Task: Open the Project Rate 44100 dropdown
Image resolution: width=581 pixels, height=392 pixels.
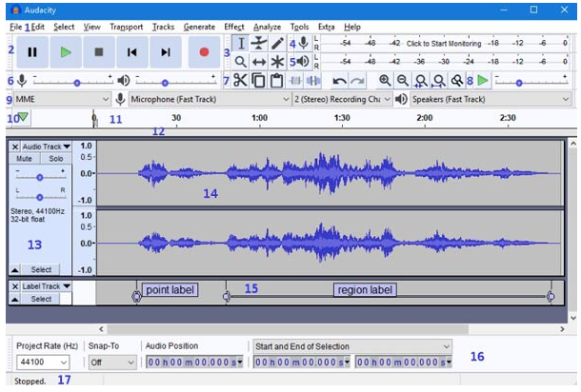Action: (43, 362)
